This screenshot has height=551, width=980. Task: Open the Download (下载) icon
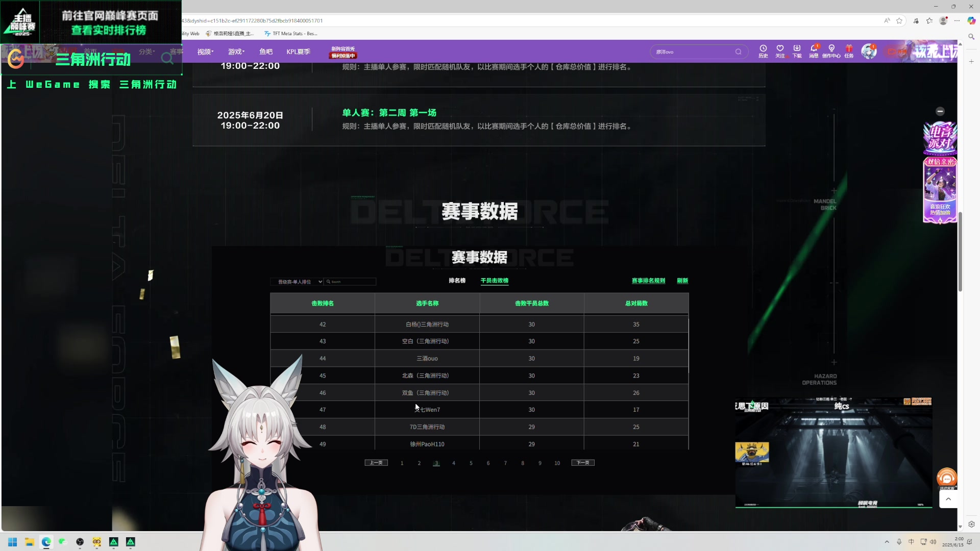[x=797, y=51]
